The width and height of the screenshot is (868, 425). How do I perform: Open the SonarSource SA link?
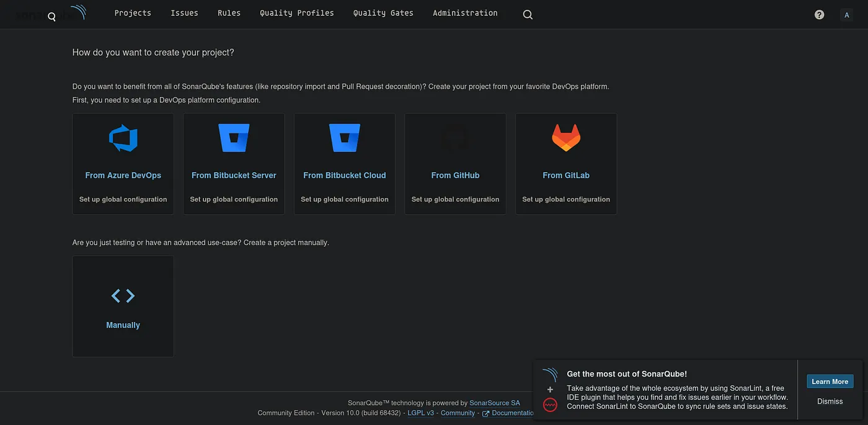coord(495,403)
